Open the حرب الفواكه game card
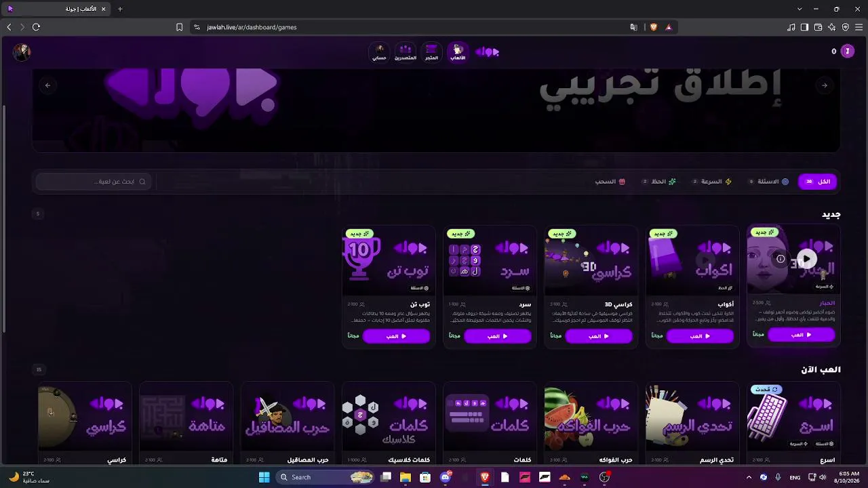868x488 pixels. 591,424
